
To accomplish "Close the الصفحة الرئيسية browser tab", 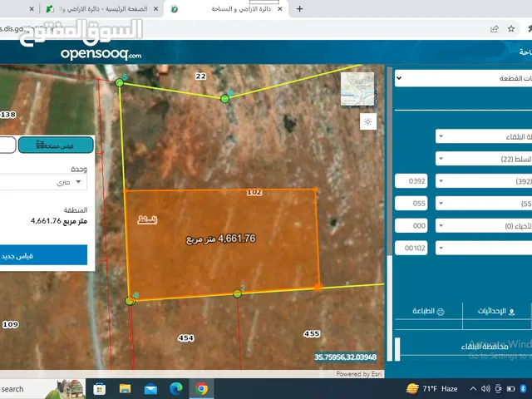I will (155, 9).
